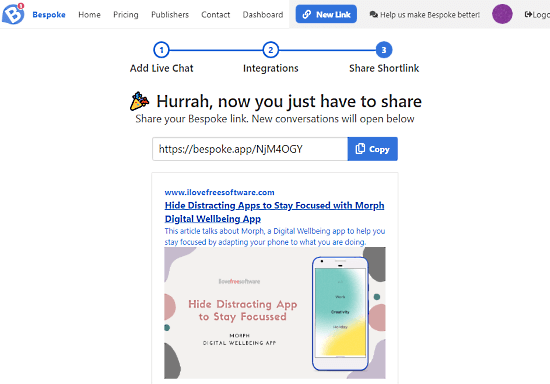Click the article description text
Screen dimensions: 550x384
click(275, 236)
